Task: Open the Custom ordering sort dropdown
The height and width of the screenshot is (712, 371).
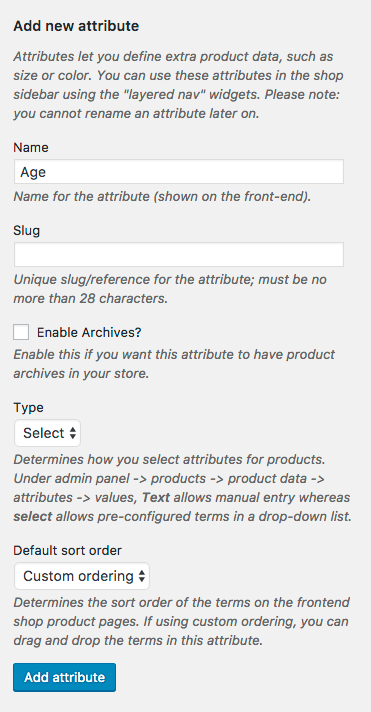Action: [82, 576]
